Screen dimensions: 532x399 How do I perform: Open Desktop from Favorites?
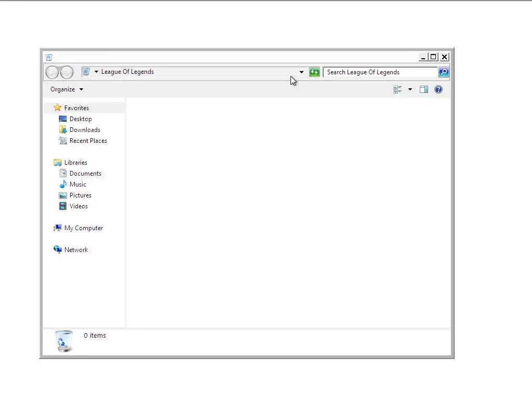pyautogui.click(x=81, y=119)
